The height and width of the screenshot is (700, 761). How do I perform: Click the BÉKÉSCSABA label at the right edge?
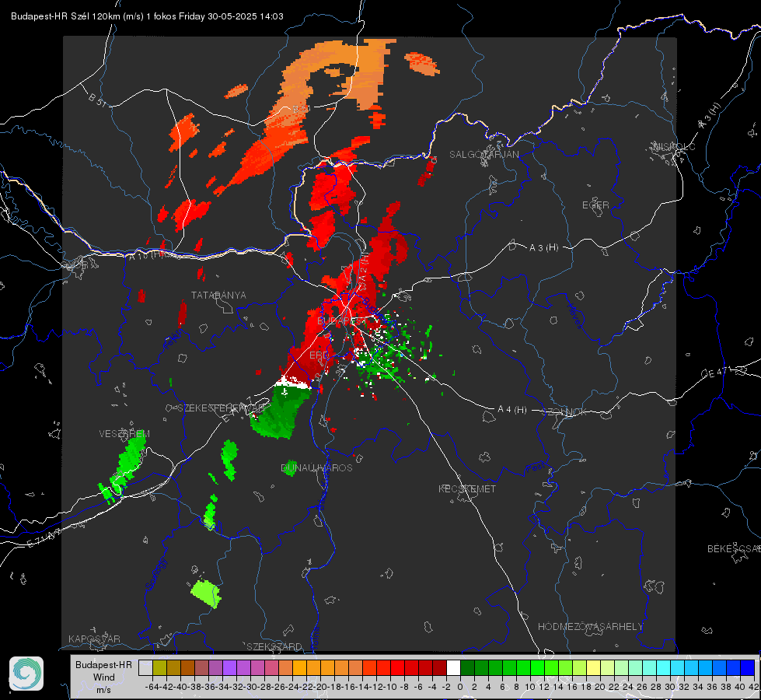coord(734,548)
